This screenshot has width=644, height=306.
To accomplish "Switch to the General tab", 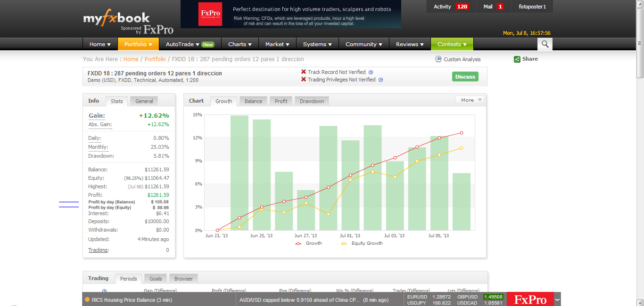I will 144,101.
